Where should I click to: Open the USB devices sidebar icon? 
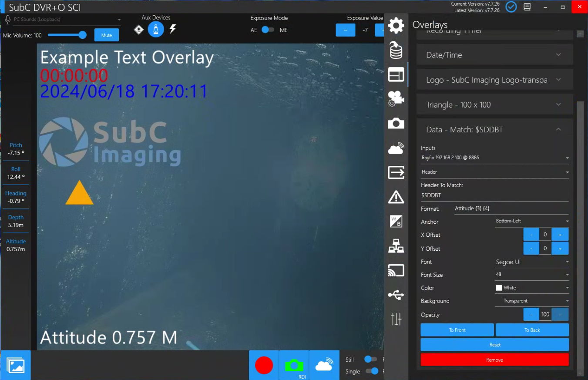coord(396,295)
